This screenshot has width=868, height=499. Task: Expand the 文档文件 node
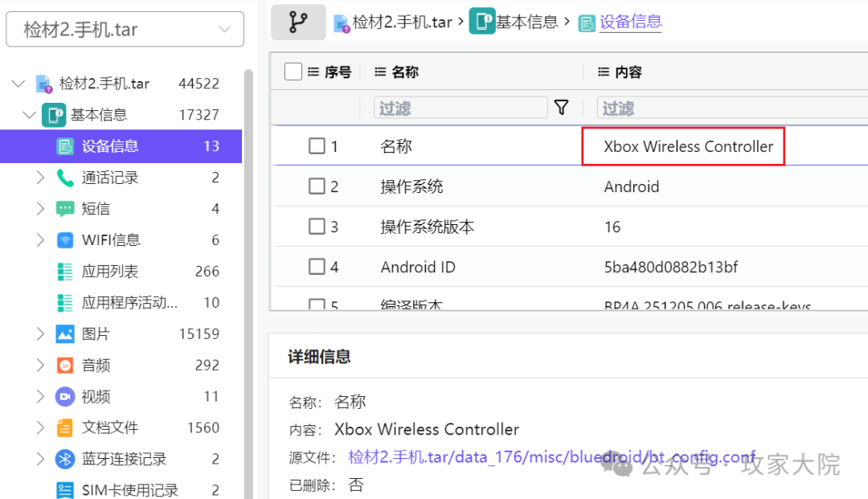[x=40, y=427]
